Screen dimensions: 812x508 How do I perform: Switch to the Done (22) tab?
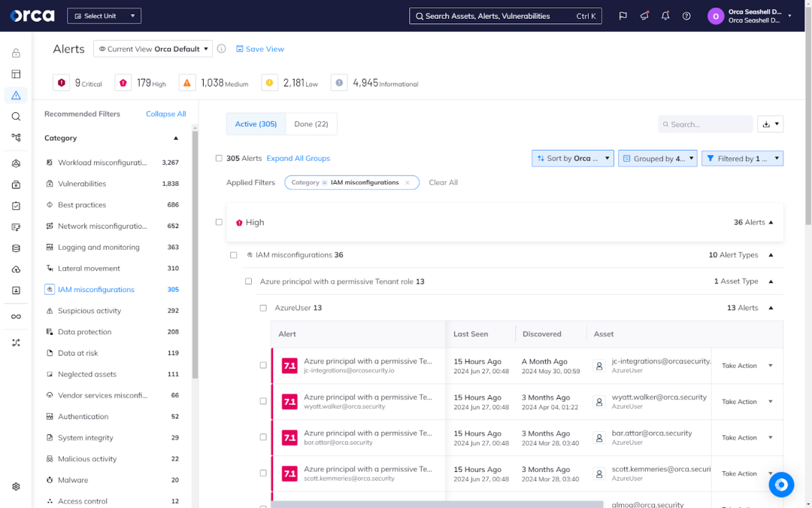311,124
